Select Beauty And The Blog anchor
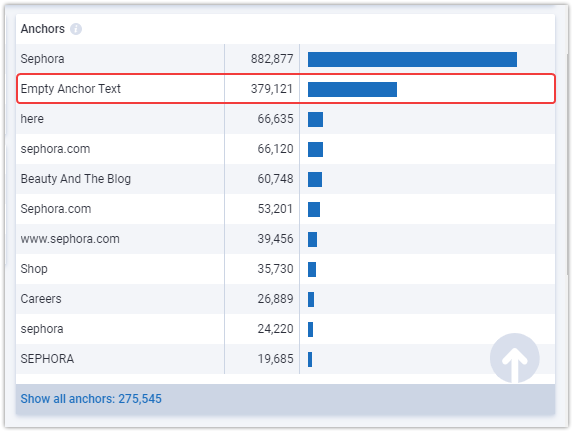573x432 pixels. [x=76, y=179]
